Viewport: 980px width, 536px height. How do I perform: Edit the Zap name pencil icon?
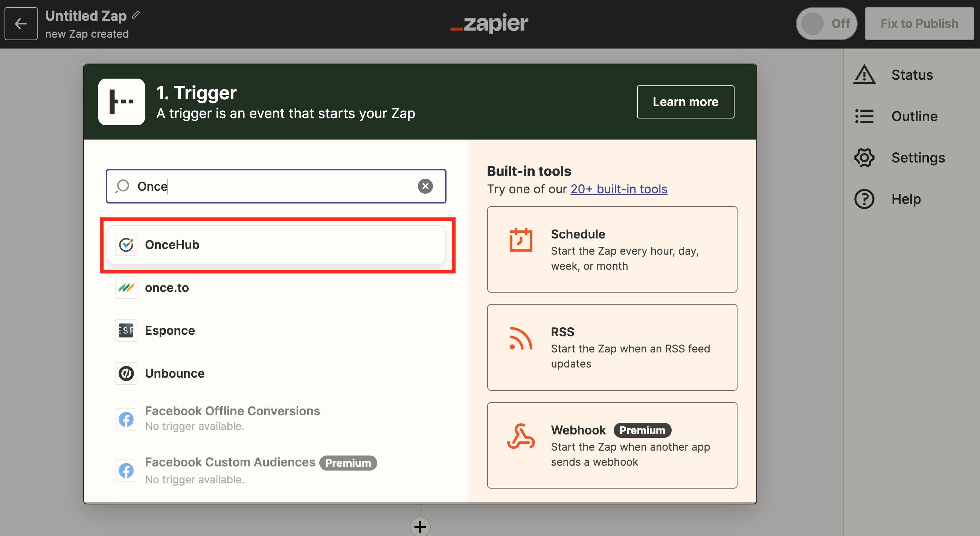136,15
